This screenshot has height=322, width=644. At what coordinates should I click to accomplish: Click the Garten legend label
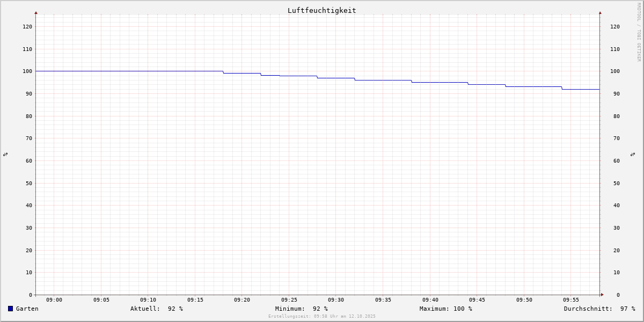point(27,309)
